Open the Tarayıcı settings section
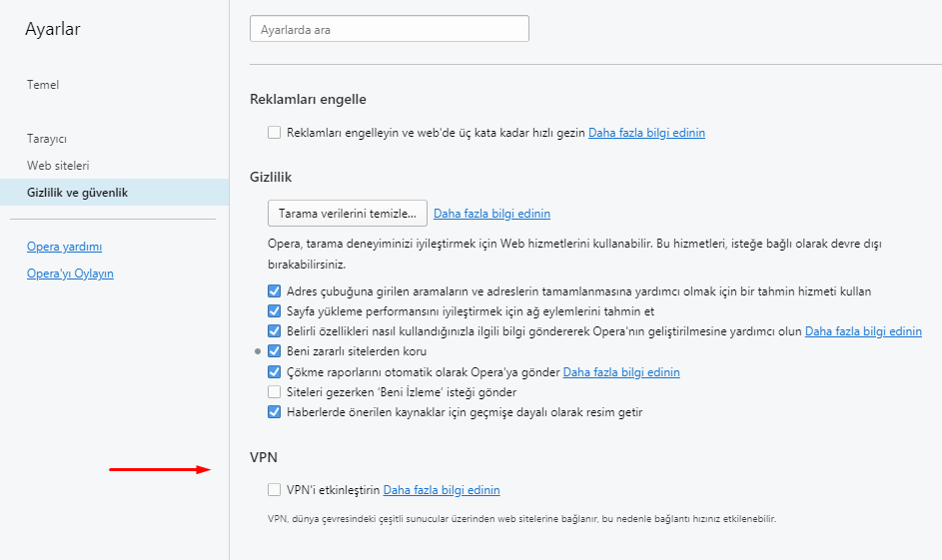The image size is (942, 560). (47, 139)
